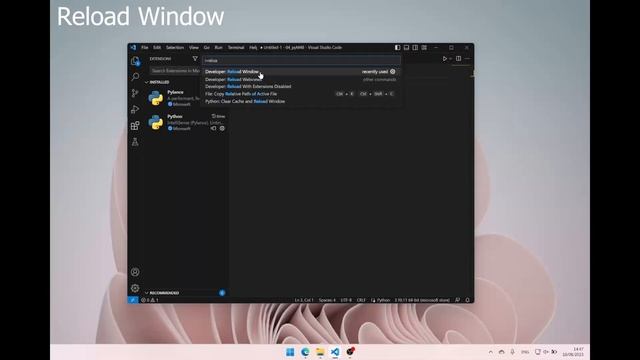Click Python interpreter version in status bar
640x360 pixels.
422,300
